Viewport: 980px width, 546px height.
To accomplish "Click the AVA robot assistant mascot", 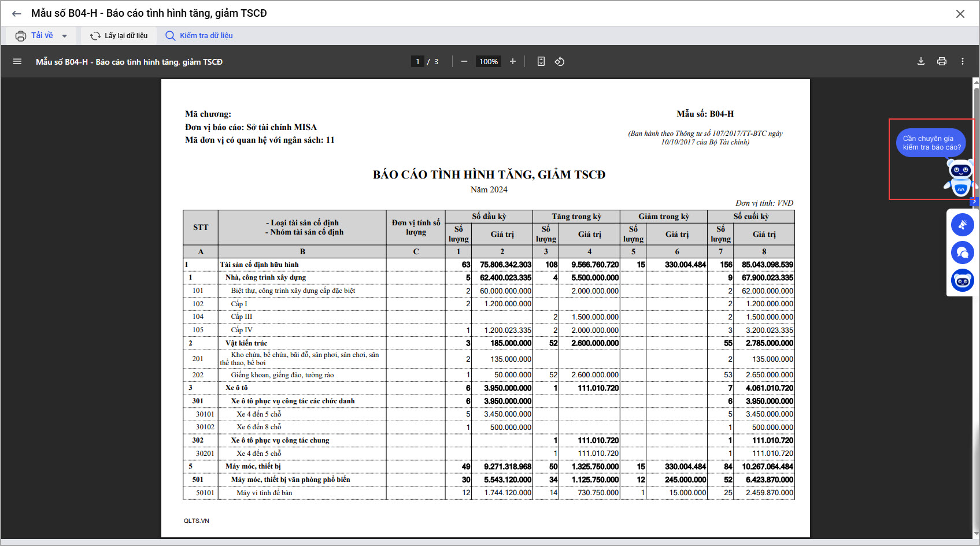I will [960, 177].
